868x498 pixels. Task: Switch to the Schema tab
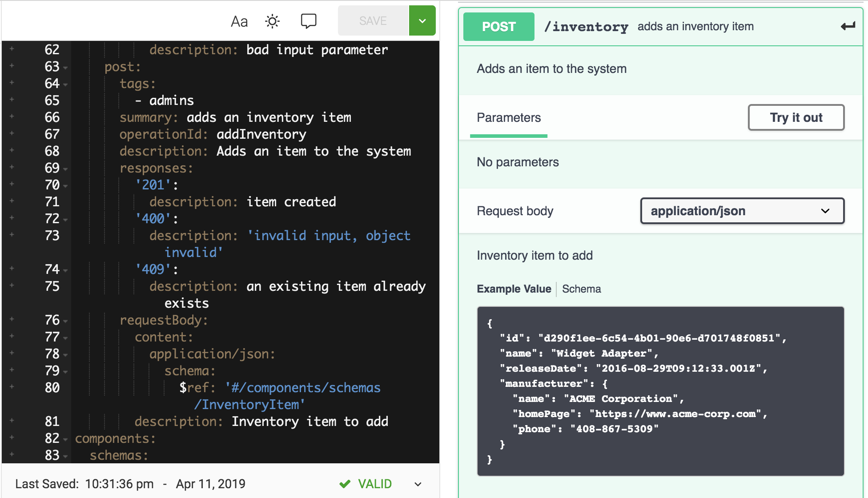(581, 289)
